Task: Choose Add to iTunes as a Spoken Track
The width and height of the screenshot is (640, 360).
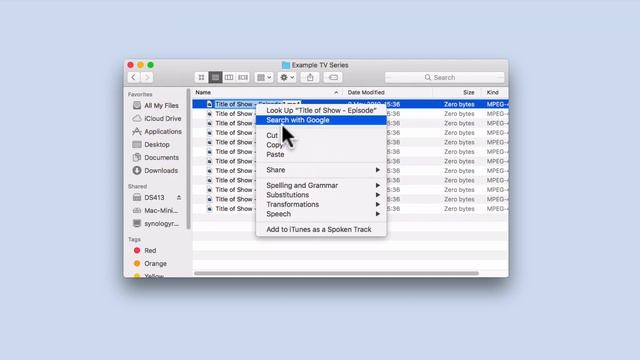Action: click(321, 229)
